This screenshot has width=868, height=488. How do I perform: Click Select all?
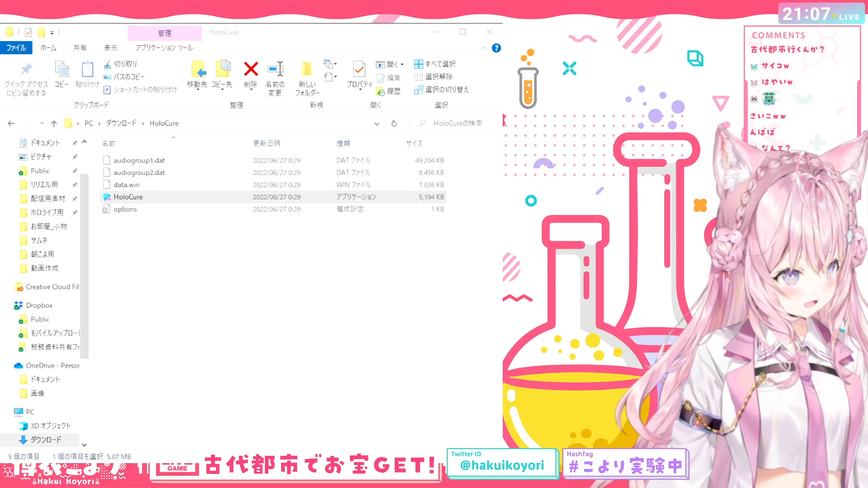coord(435,64)
